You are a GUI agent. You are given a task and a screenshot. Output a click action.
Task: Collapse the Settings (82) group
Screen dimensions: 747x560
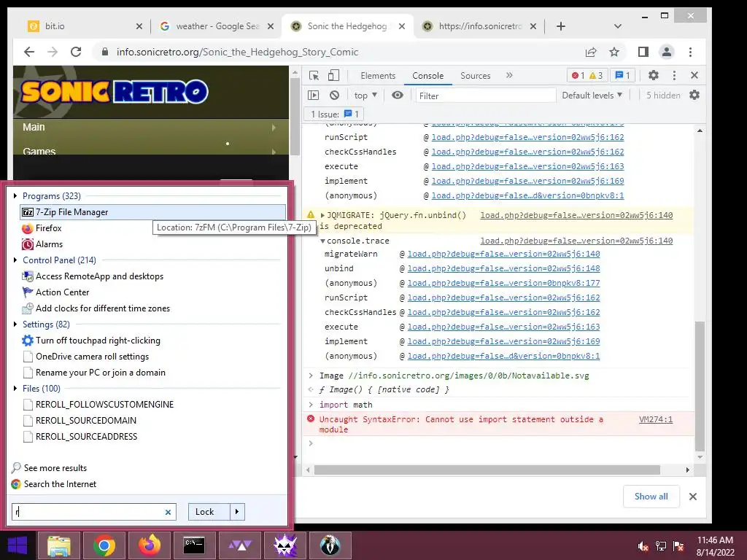[x=15, y=324]
